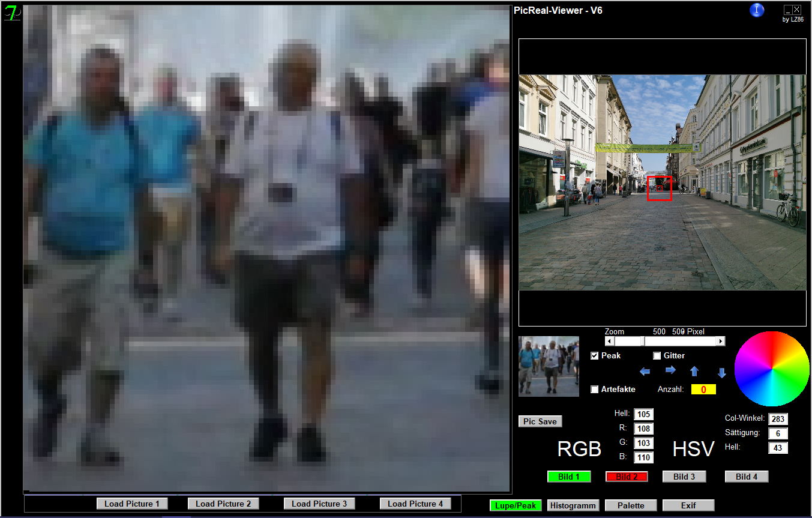Open Load Picture 4

pyautogui.click(x=415, y=504)
